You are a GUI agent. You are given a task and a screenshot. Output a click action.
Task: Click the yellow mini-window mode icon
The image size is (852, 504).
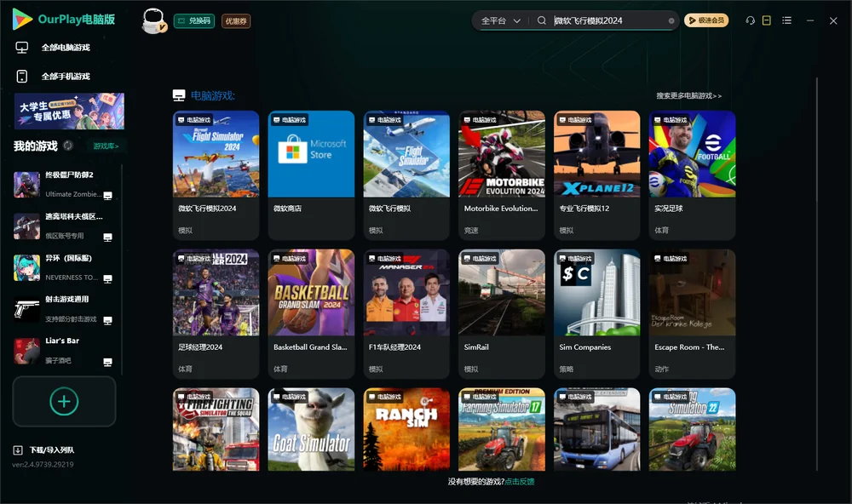(767, 20)
